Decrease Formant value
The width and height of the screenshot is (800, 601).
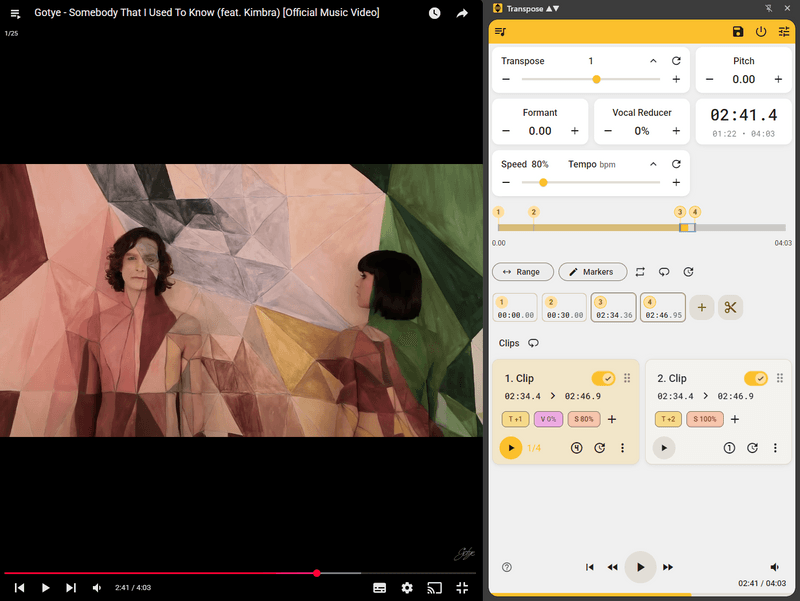tap(506, 131)
